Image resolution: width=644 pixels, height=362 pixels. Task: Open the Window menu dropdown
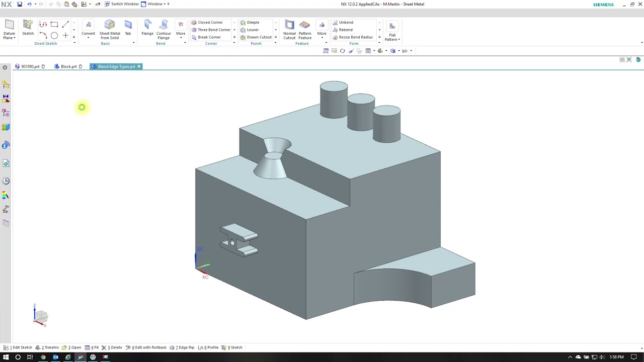pyautogui.click(x=155, y=4)
